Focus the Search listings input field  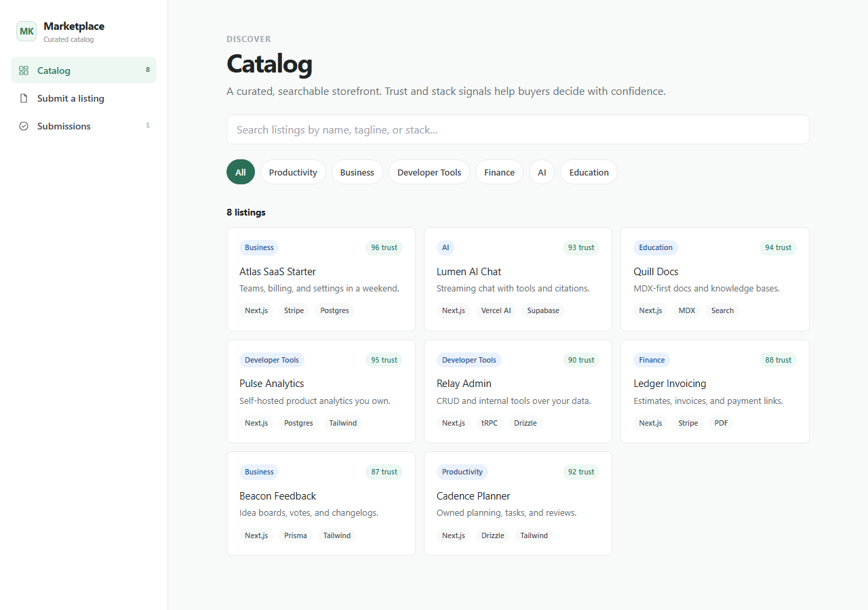point(517,129)
